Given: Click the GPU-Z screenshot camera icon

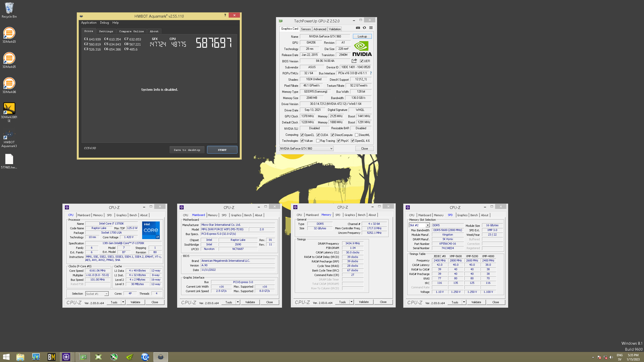Looking at the screenshot, I should click(358, 28).
